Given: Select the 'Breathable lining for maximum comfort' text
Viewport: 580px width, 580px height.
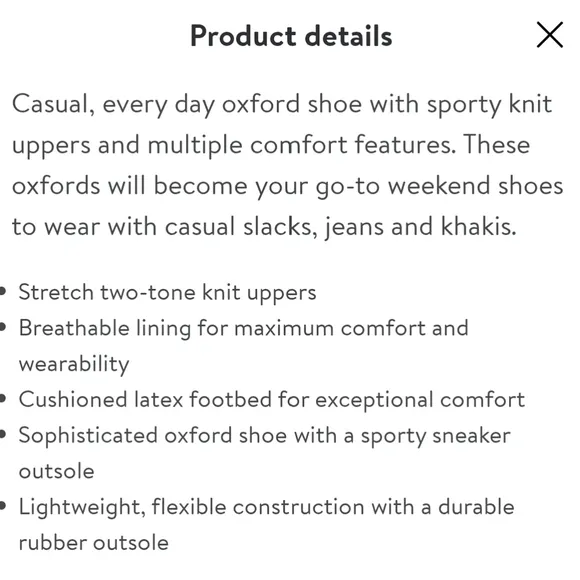Looking at the screenshot, I should pyautogui.click(x=243, y=328).
